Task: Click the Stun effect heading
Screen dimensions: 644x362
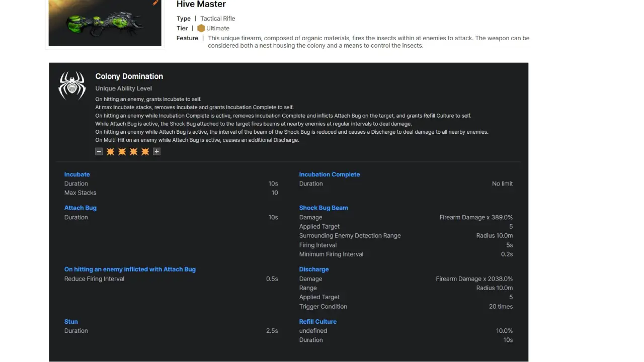Action: [x=71, y=322]
